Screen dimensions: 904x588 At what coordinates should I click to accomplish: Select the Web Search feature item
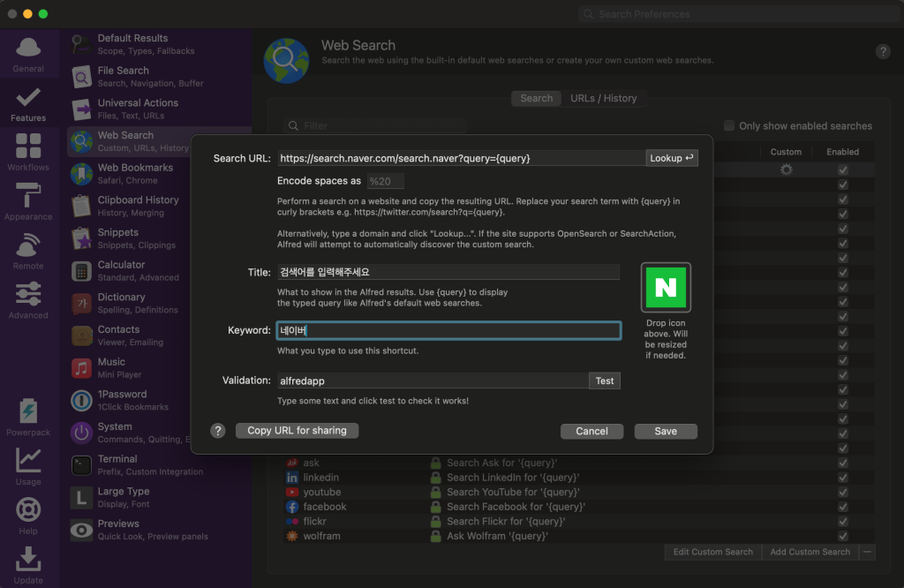pyautogui.click(x=129, y=141)
